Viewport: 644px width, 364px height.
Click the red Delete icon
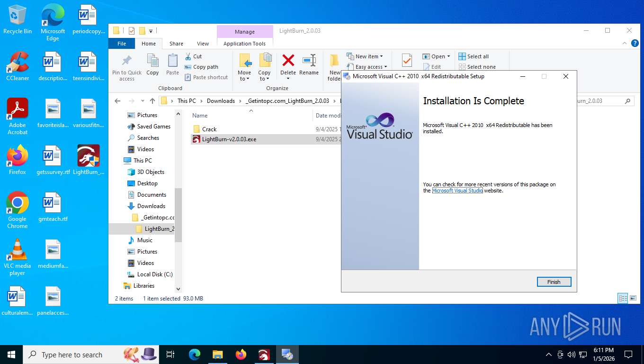pyautogui.click(x=288, y=60)
